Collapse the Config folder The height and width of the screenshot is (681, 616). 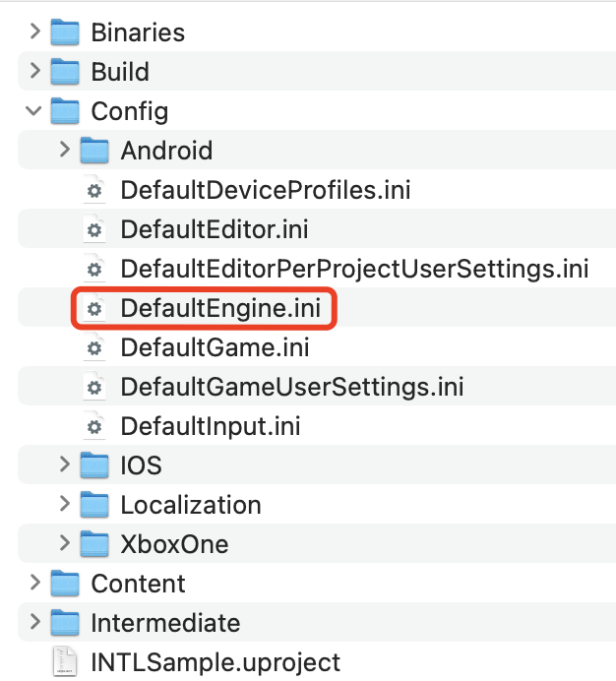[x=34, y=111]
